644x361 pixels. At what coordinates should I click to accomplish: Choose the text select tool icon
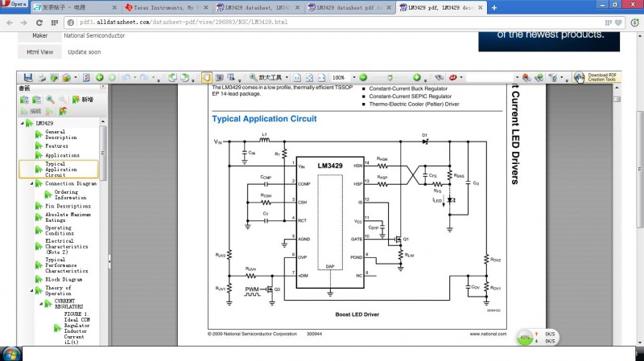231,77
